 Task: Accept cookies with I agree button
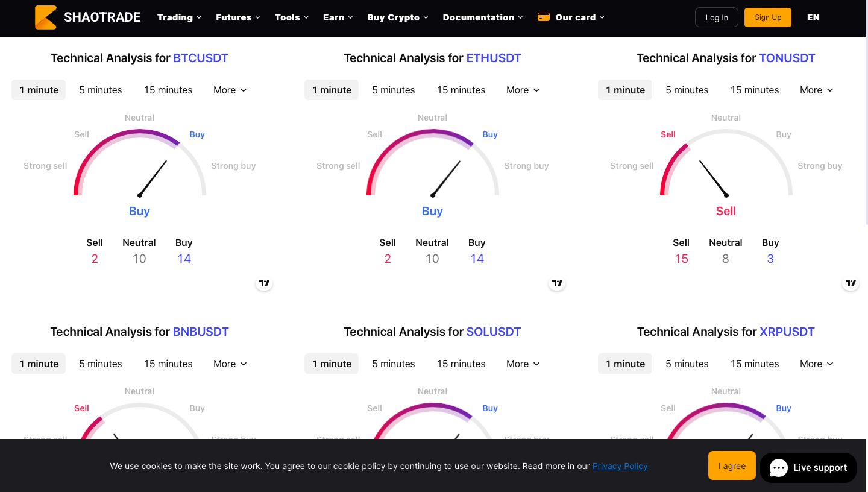pyautogui.click(x=732, y=465)
